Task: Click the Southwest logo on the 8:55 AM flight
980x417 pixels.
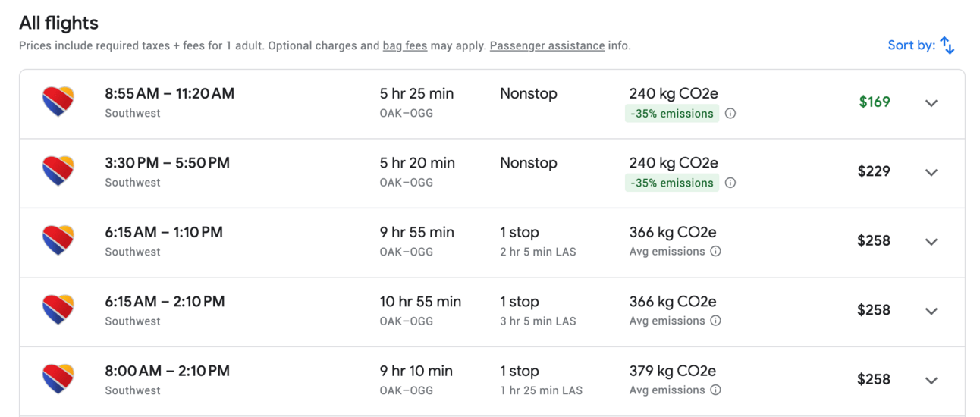Action: pos(58,102)
